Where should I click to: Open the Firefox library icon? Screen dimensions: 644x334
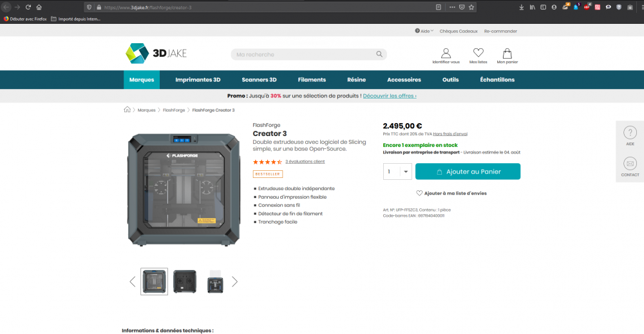point(533,7)
